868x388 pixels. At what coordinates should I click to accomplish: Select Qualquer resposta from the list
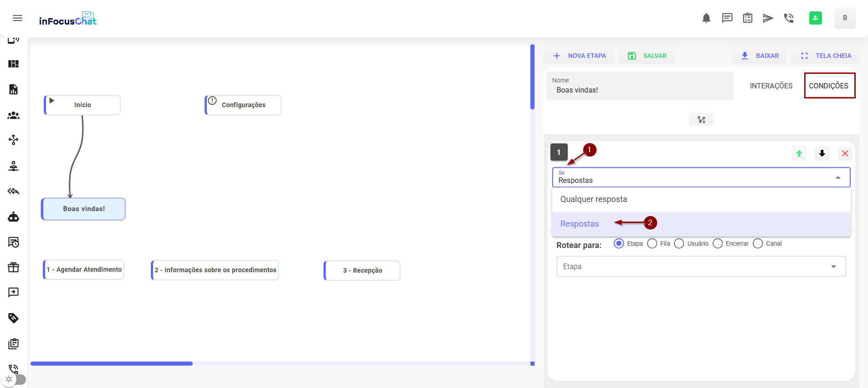tap(594, 199)
